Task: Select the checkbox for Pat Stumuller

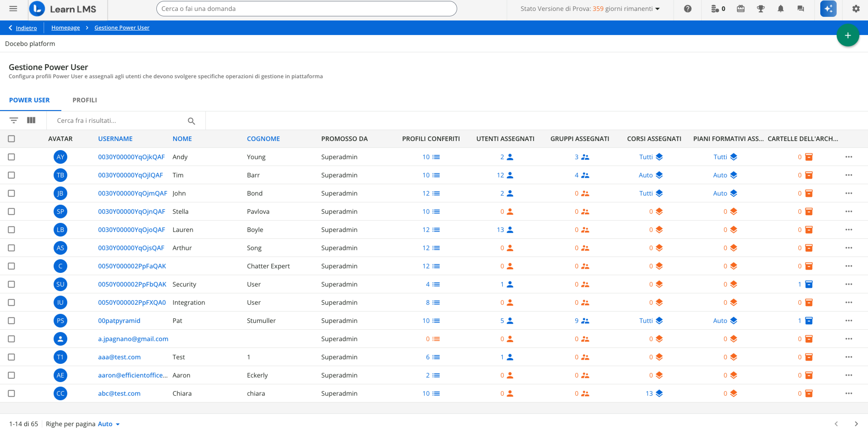Action: click(11, 320)
